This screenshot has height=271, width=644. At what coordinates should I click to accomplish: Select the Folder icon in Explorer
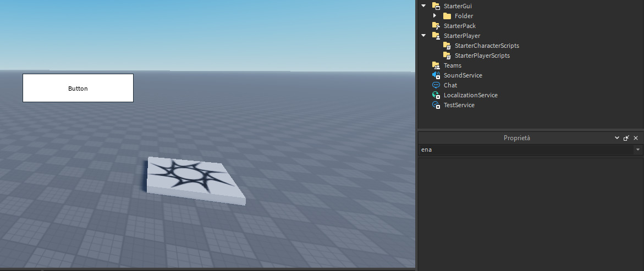tap(447, 16)
